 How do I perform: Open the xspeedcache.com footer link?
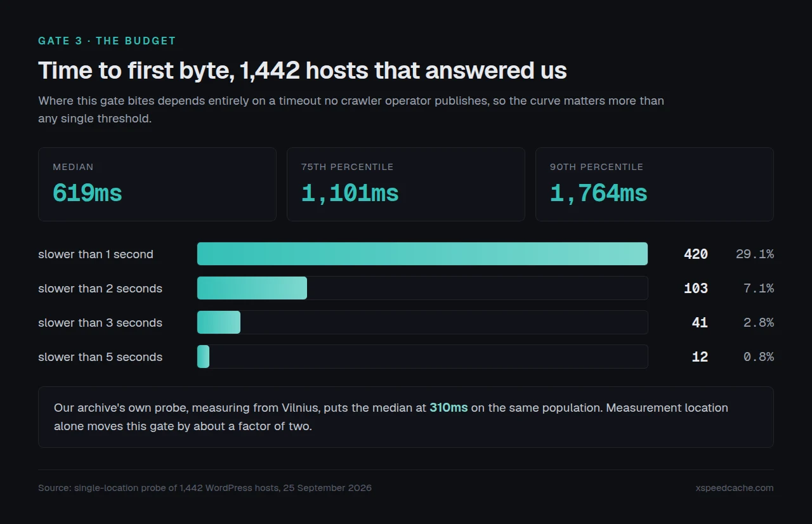pos(735,488)
